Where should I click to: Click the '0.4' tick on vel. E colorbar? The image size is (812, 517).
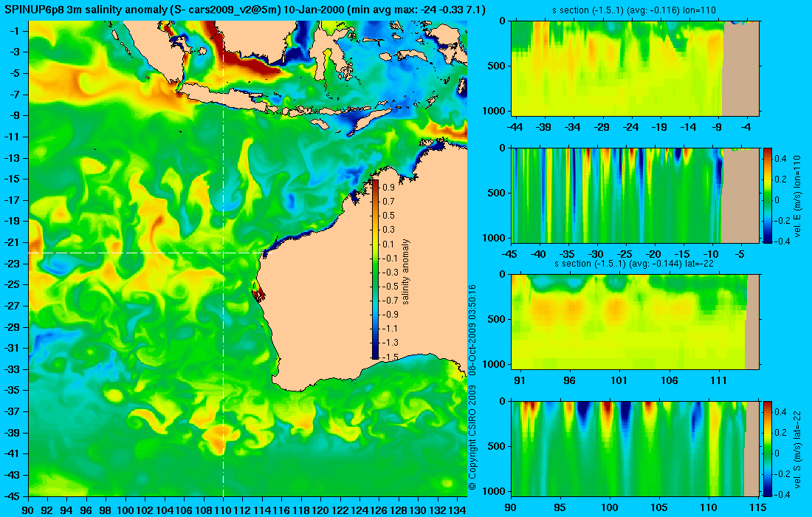coord(781,159)
